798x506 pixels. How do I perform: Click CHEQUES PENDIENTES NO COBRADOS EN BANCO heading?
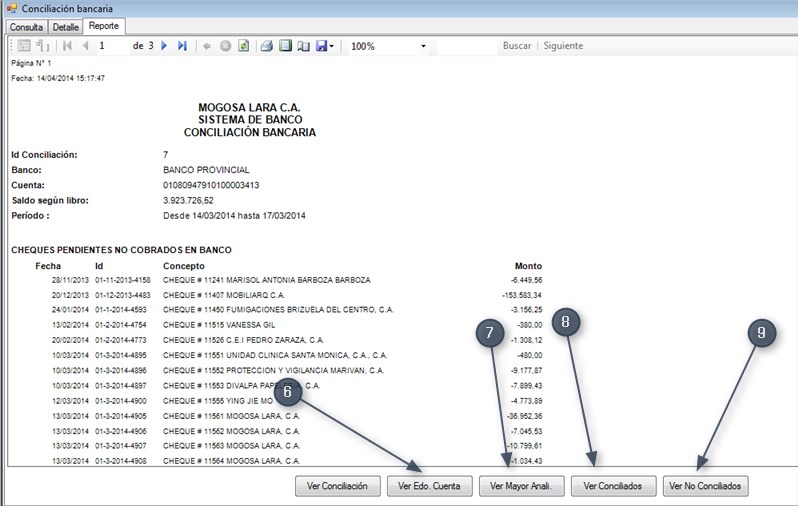click(122, 250)
